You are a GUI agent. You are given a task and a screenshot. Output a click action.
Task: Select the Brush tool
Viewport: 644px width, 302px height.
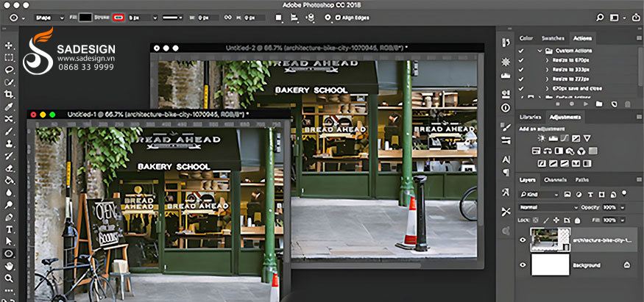pos(9,132)
